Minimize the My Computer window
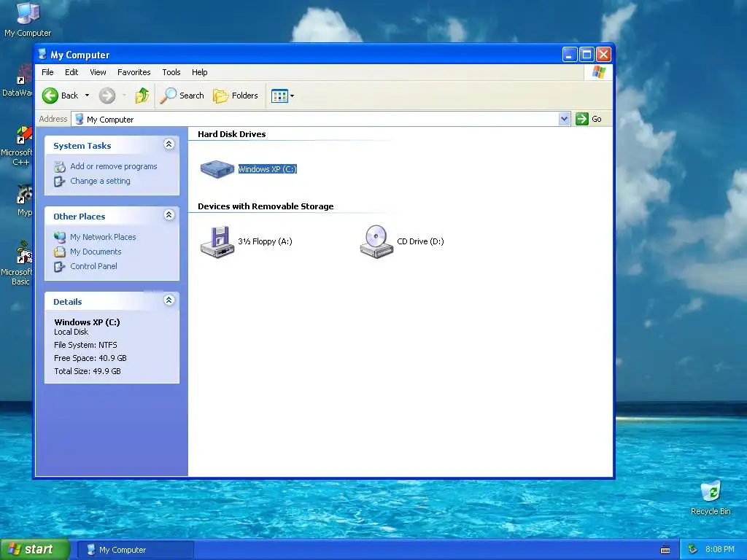The height and width of the screenshot is (560, 747). click(x=570, y=54)
